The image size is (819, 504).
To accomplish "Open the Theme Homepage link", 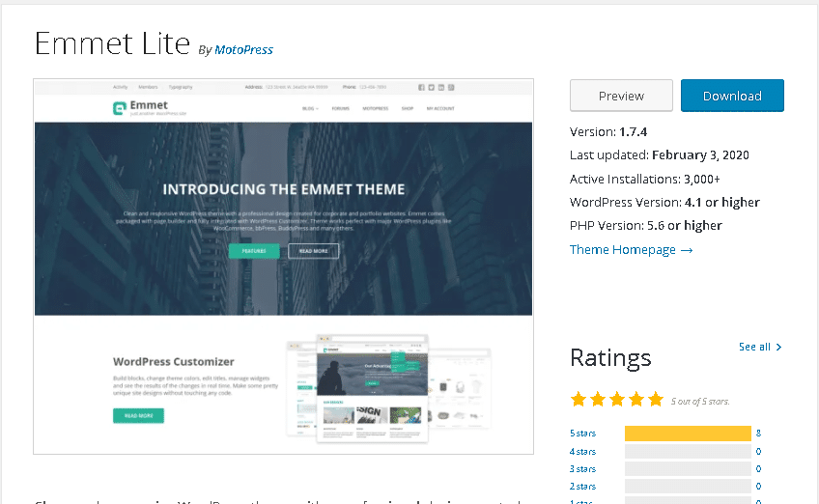I will coord(631,250).
